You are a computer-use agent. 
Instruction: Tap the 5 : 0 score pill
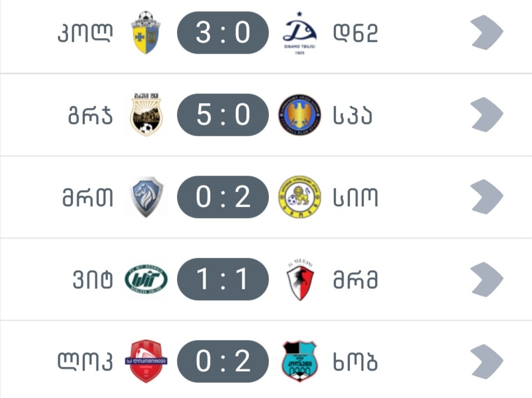tap(223, 115)
